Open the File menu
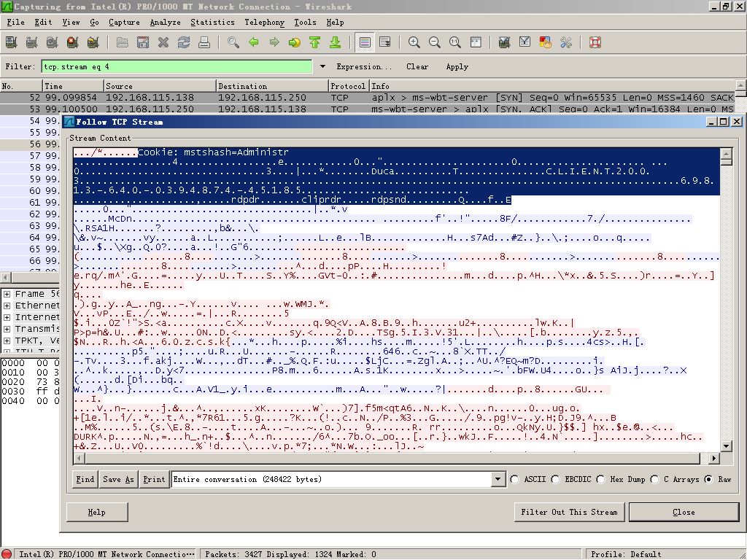 coord(15,23)
